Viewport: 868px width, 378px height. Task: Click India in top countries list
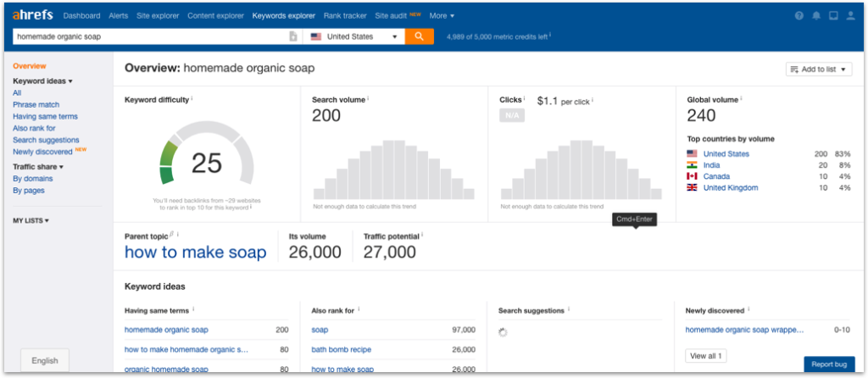[x=711, y=165]
